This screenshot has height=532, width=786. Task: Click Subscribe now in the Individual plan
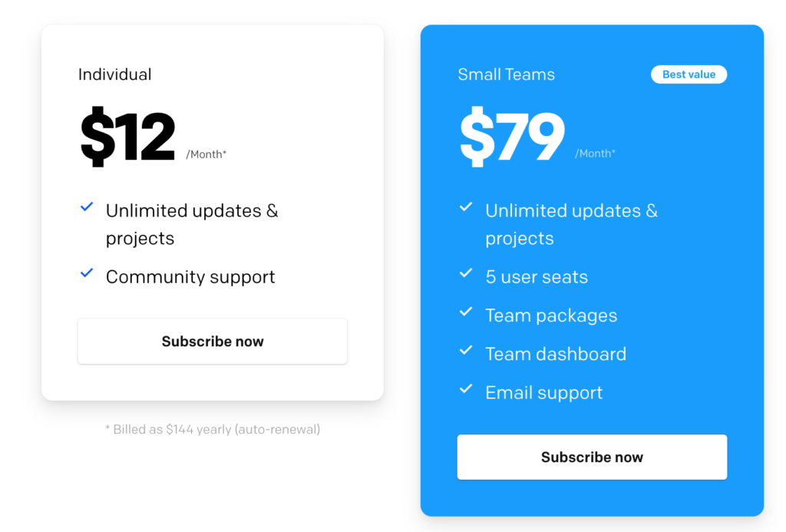point(212,342)
